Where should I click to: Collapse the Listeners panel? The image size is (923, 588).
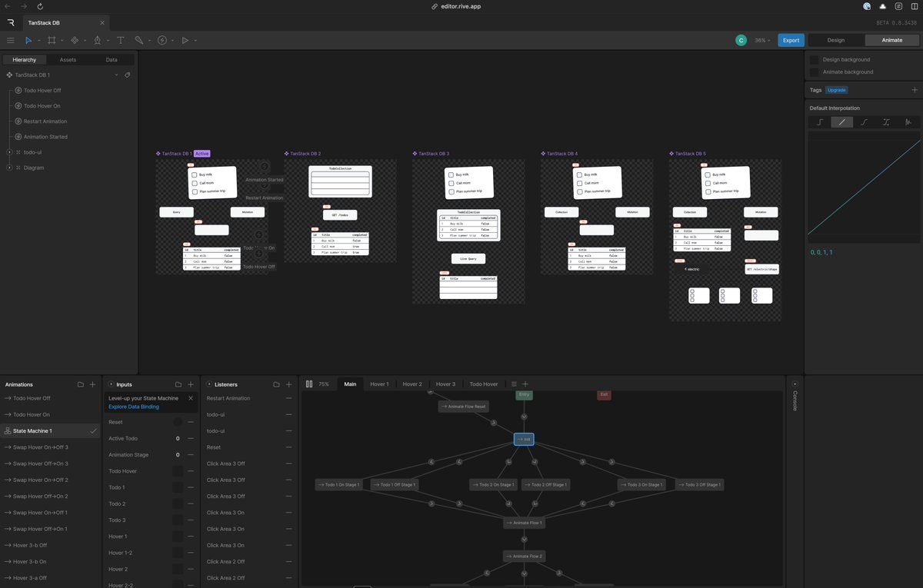click(208, 384)
